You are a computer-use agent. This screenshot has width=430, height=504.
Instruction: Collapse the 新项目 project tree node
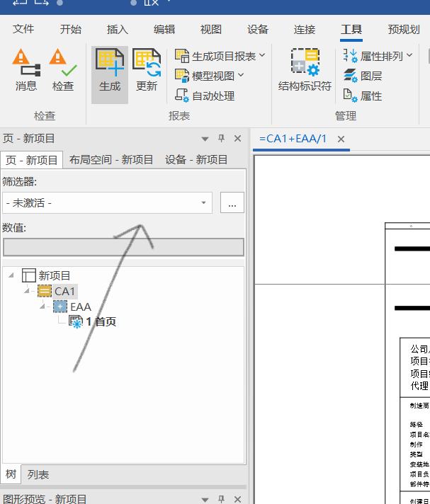[11, 275]
